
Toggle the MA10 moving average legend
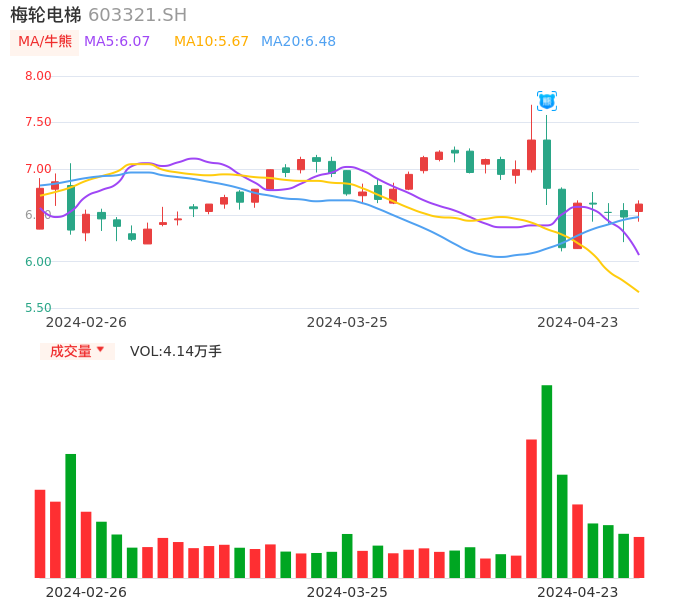click(211, 42)
